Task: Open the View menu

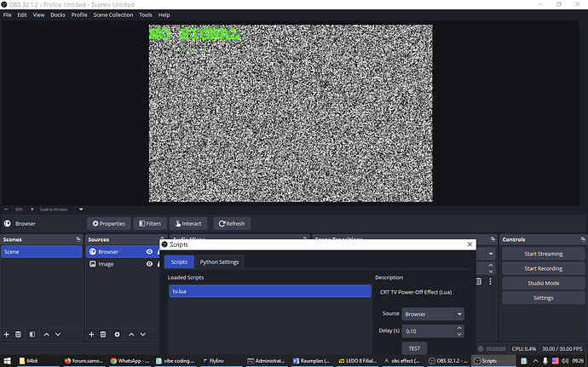Action: pyautogui.click(x=38, y=15)
